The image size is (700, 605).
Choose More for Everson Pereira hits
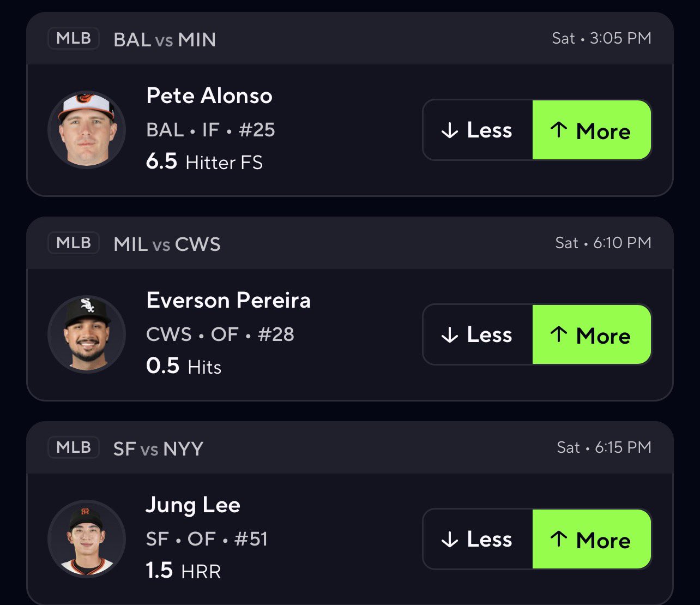point(591,335)
